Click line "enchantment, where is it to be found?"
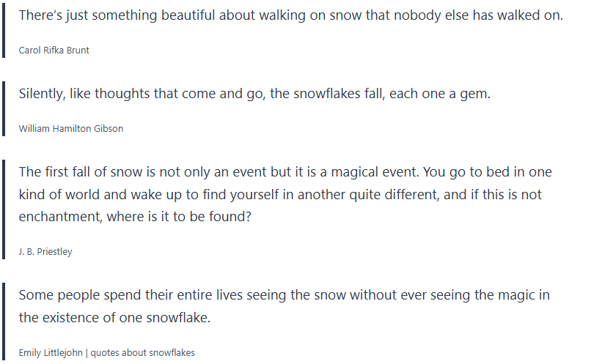 (135, 218)
